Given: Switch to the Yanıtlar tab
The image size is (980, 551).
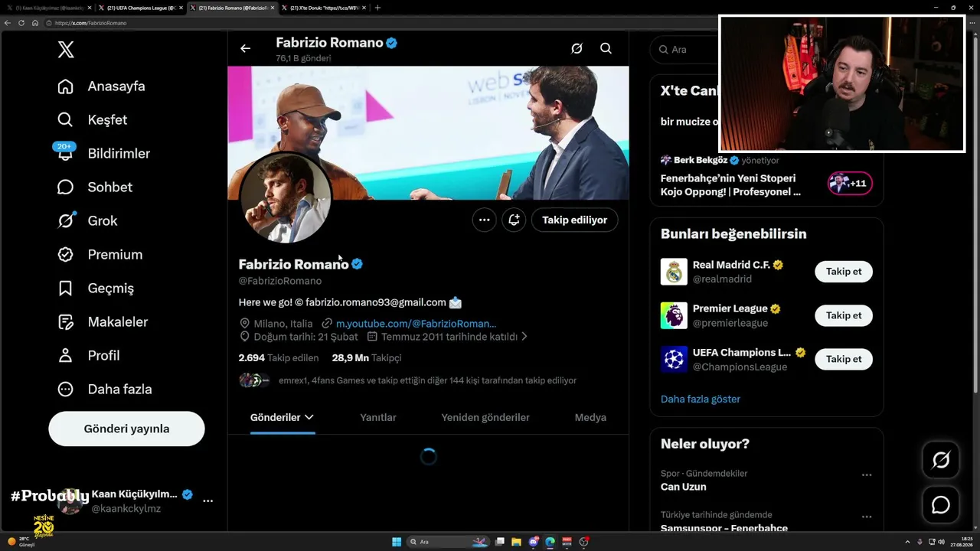Looking at the screenshot, I should coord(378,418).
